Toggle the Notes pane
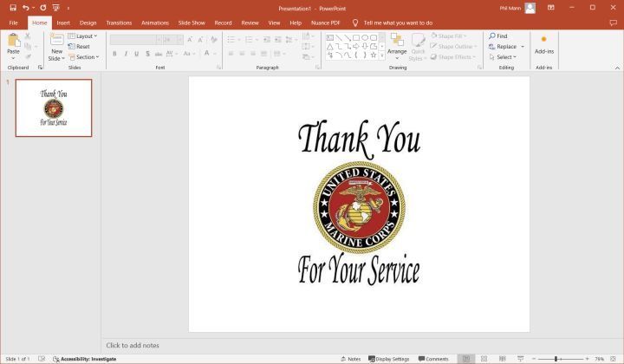The width and height of the screenshot is (624, 364). click(x=351, y=359)
